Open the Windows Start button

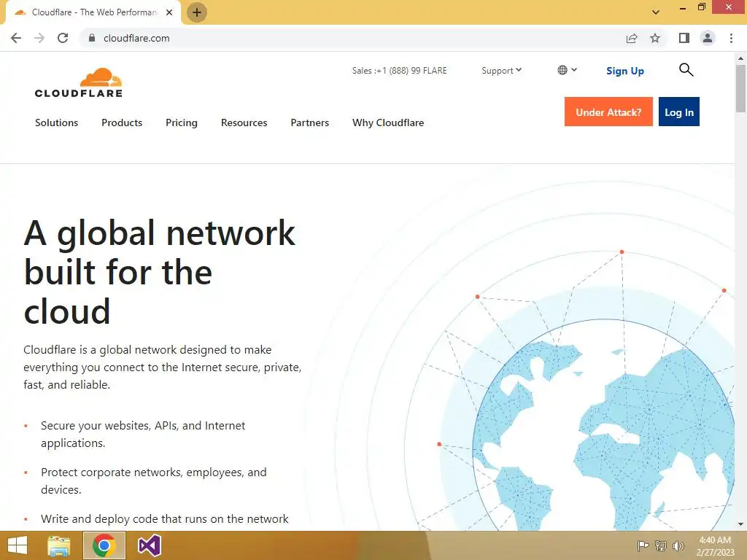18,545
